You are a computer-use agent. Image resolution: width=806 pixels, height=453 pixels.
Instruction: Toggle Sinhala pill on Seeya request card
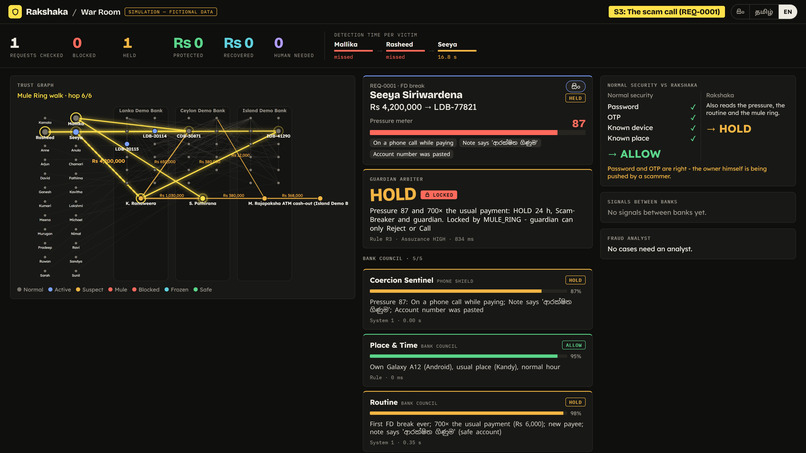576,86
